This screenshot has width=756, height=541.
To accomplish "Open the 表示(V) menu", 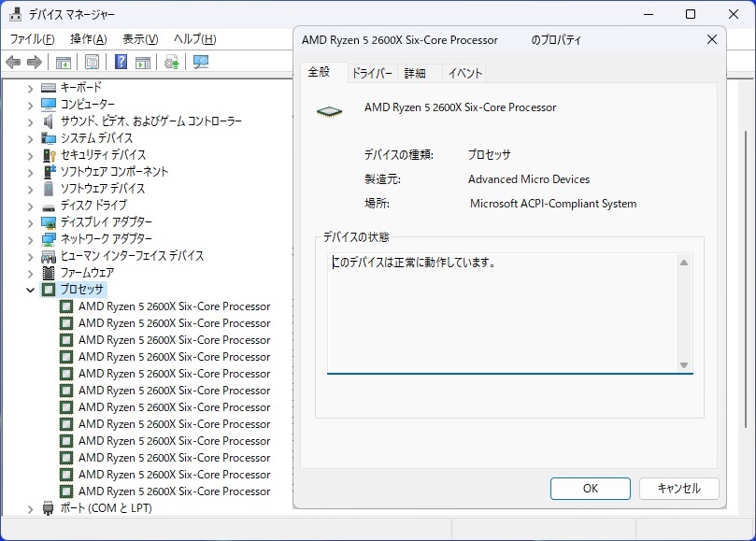I will click(x=140, y=39).
